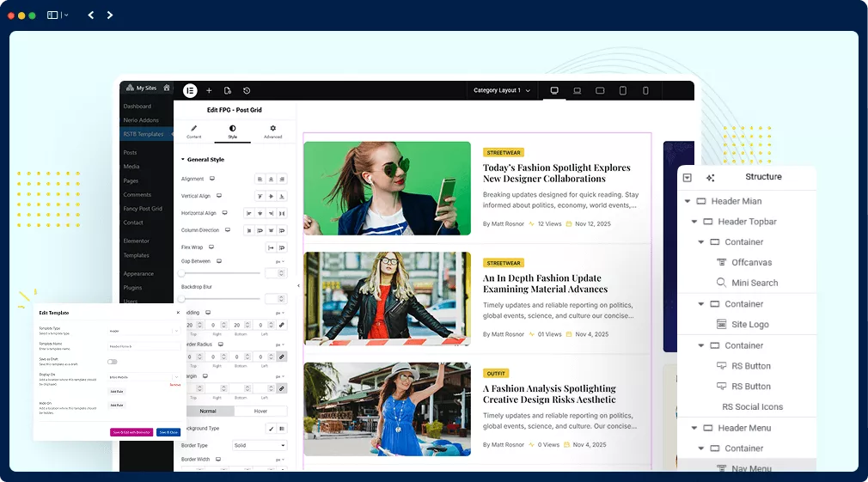
Task: Open Nerio Addons admin menu
Action: [x=141, y=120]
